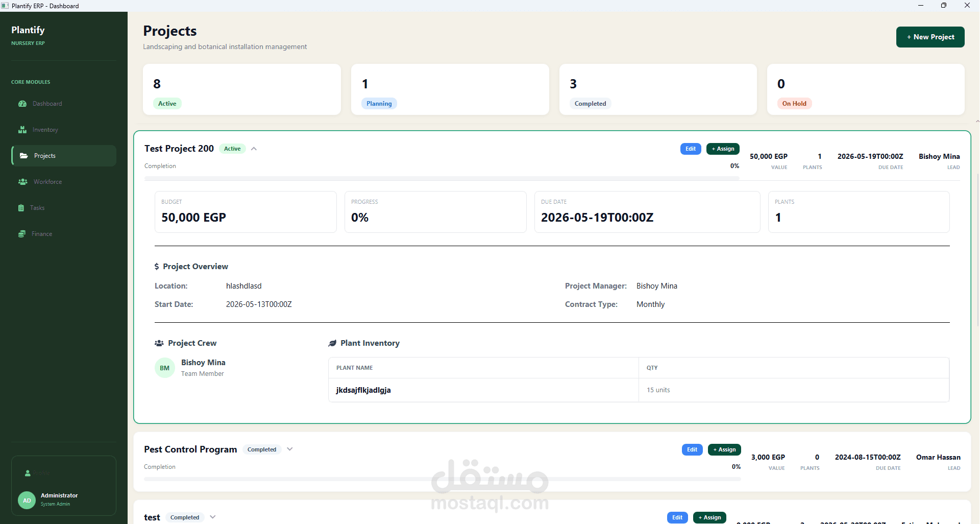Click the Plantify ERP window title icon
The width and height of the screenshot is (980, 524).
click(x=5, y=6)
